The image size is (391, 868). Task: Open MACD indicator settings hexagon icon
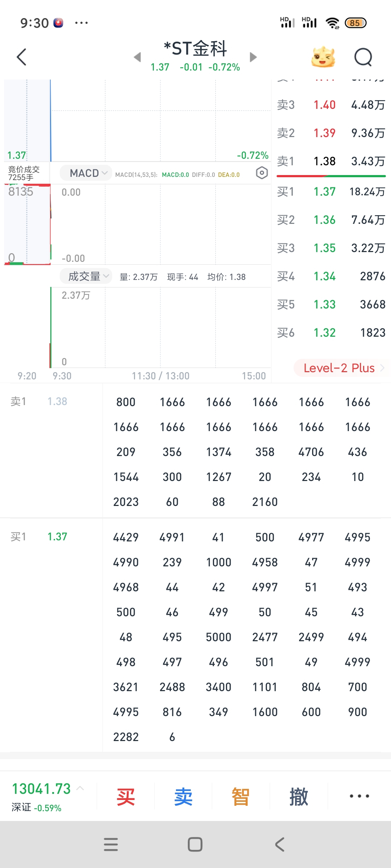click(262, 173)
